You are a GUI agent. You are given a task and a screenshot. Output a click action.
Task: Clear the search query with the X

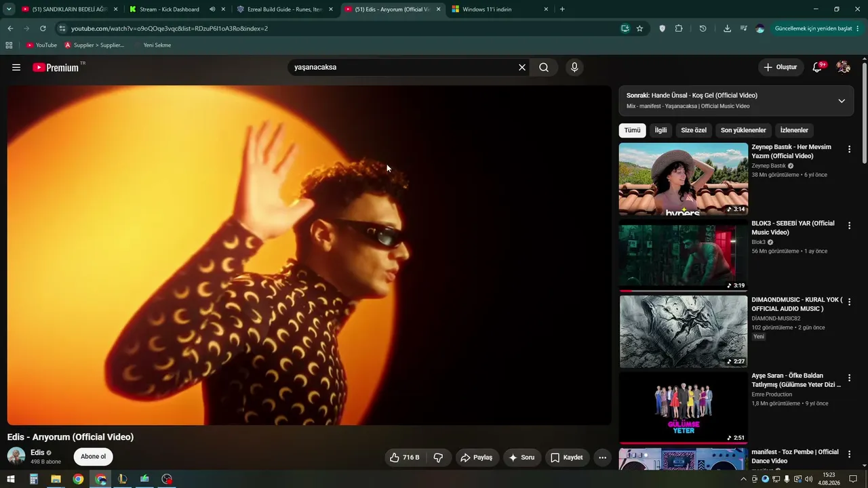522,67
